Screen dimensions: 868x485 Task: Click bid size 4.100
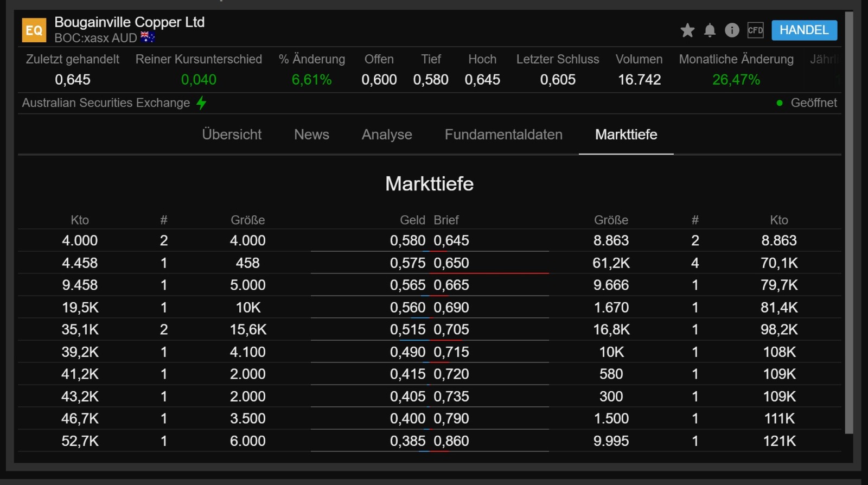coord(248,352)
